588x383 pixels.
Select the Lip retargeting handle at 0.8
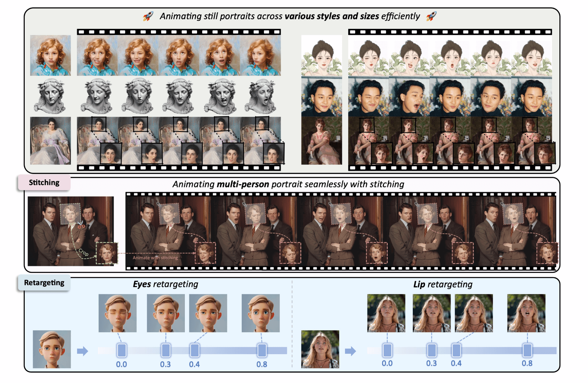(x=527, y=350)
